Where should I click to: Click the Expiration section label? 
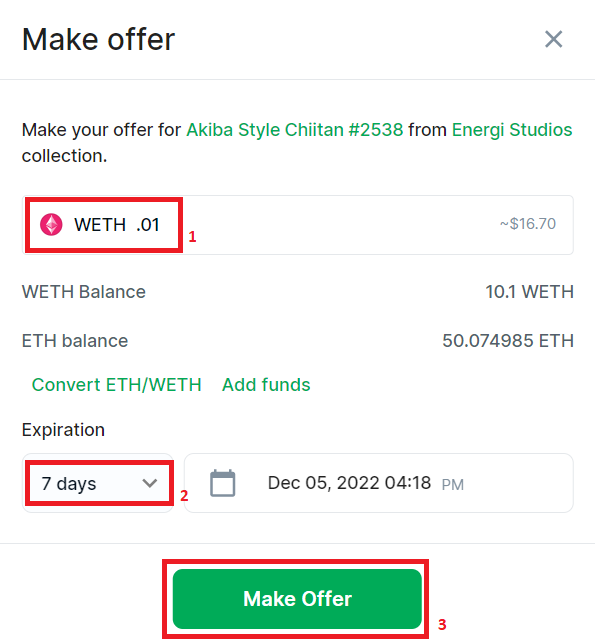63,430
